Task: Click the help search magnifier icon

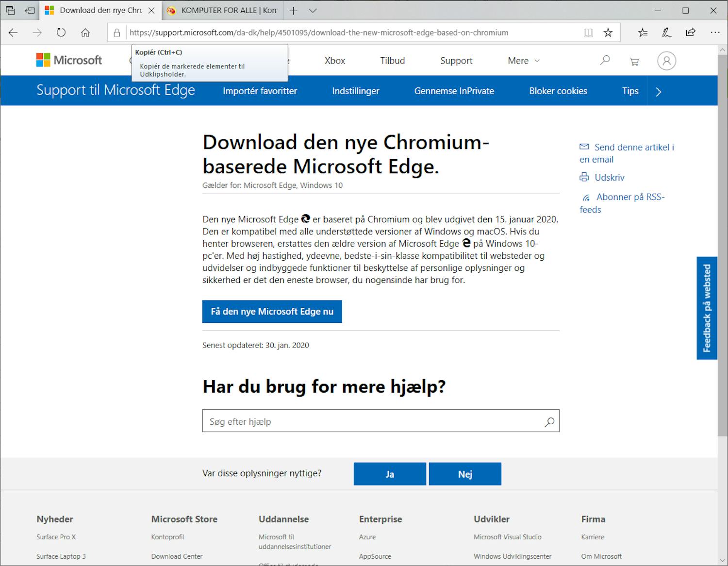Action: coord(549,422)
